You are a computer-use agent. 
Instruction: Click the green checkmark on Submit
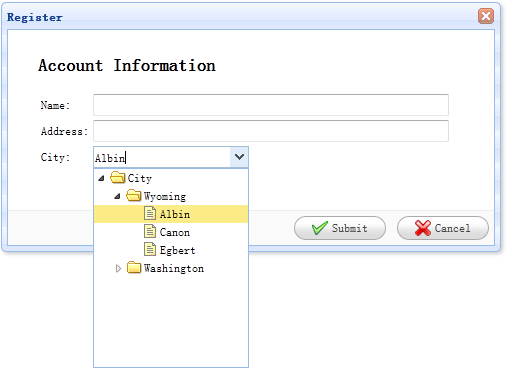tap(319, 228)
